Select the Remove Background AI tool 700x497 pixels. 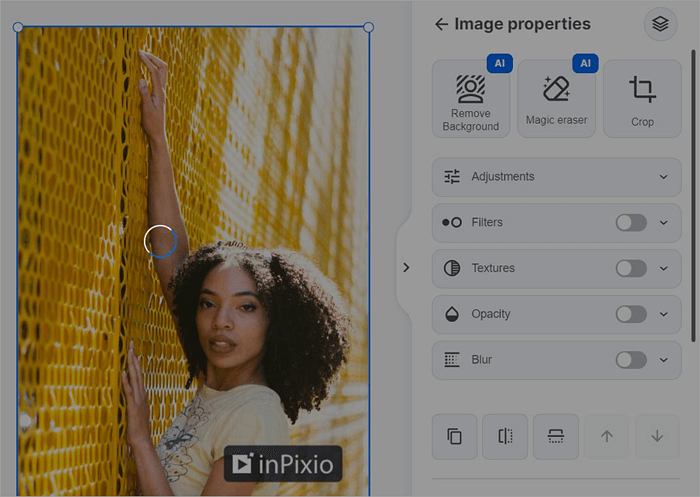pyautogui.click(x=471, y=99)
